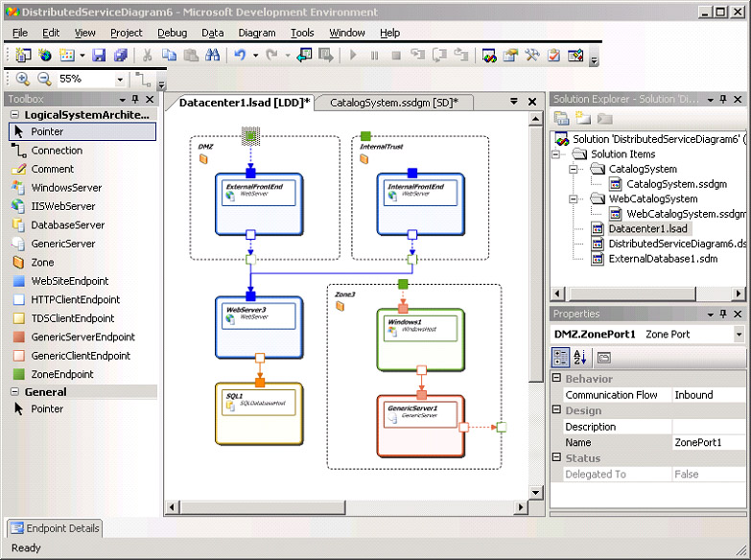Select ExternalDatabase1.sdm in Solution Explorer

coord(663,259)
